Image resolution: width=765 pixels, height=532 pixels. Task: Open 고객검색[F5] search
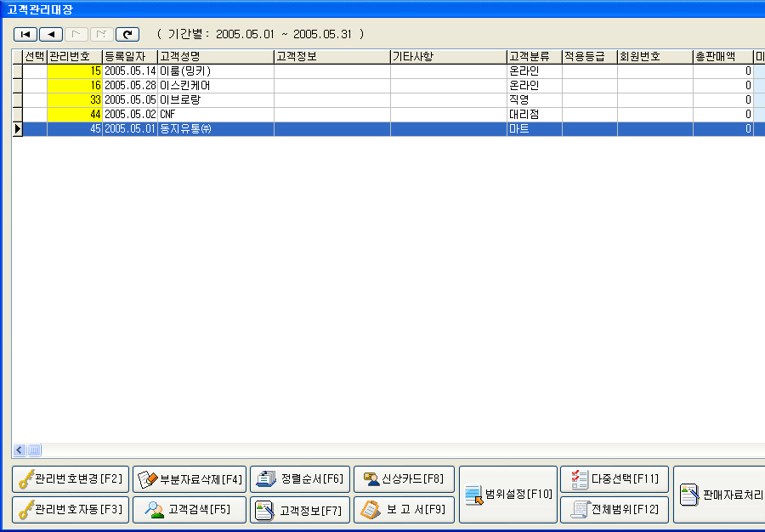point(190,510)
